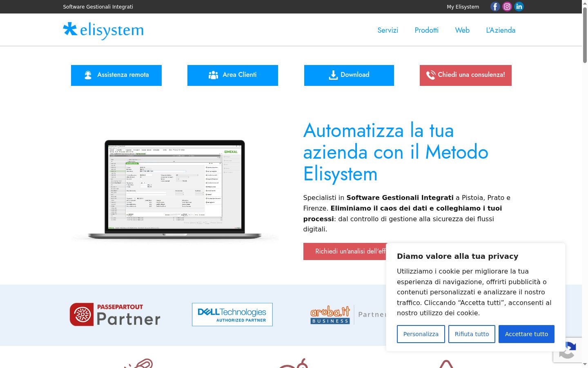
Task: Open the Prodotti menu
Action: 427,30
